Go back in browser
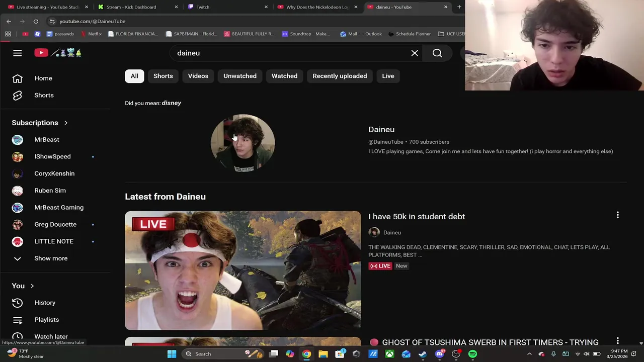Image resolution: width=644 pixels, height=362 pixels. pos(9,21)
